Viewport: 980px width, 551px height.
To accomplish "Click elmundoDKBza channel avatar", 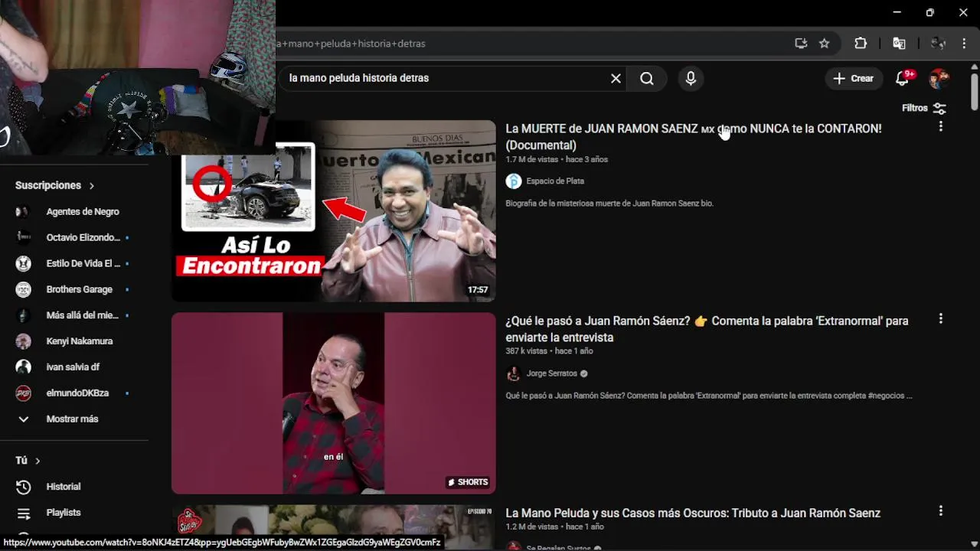I will (24, 393).
